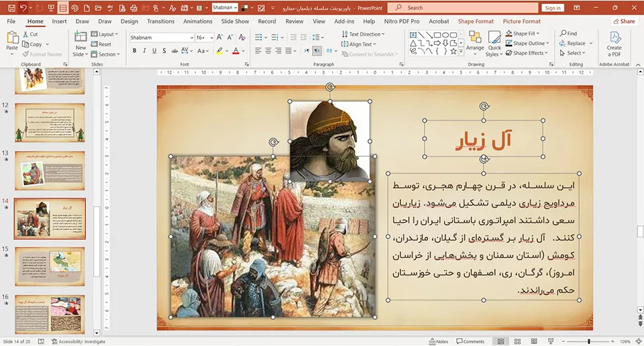The height and width of the screenshot is (346, 644).
Task: Center align the text
Action: coord(268,51)
